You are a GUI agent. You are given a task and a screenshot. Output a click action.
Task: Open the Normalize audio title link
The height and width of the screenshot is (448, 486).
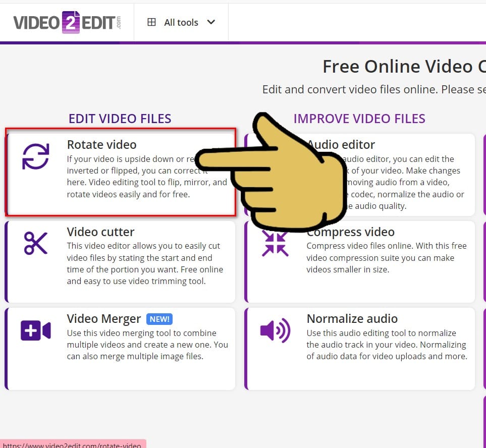coord(352,319)
